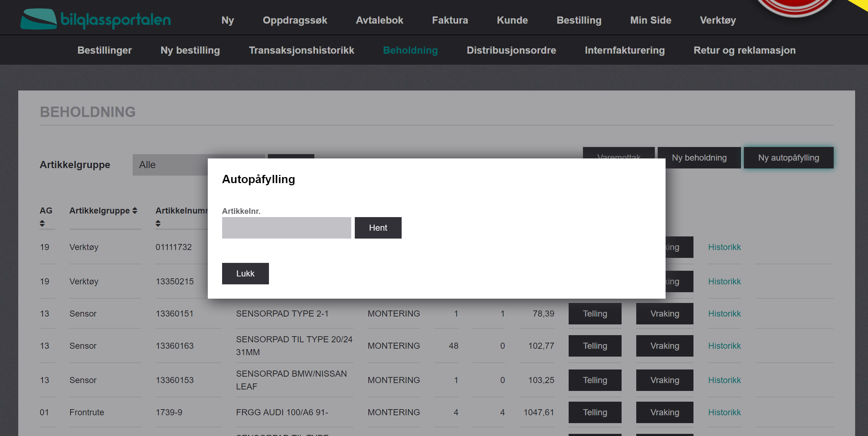Open Historikk link for article 01111732
Screen dimensions: 868x436
tap(724, 247)
